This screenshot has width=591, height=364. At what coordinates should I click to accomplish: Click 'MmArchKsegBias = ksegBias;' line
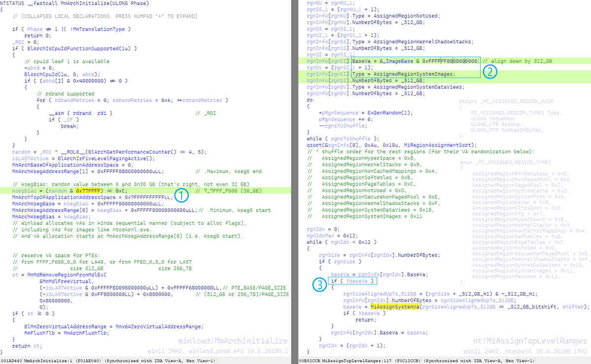(x=53, y=216)
